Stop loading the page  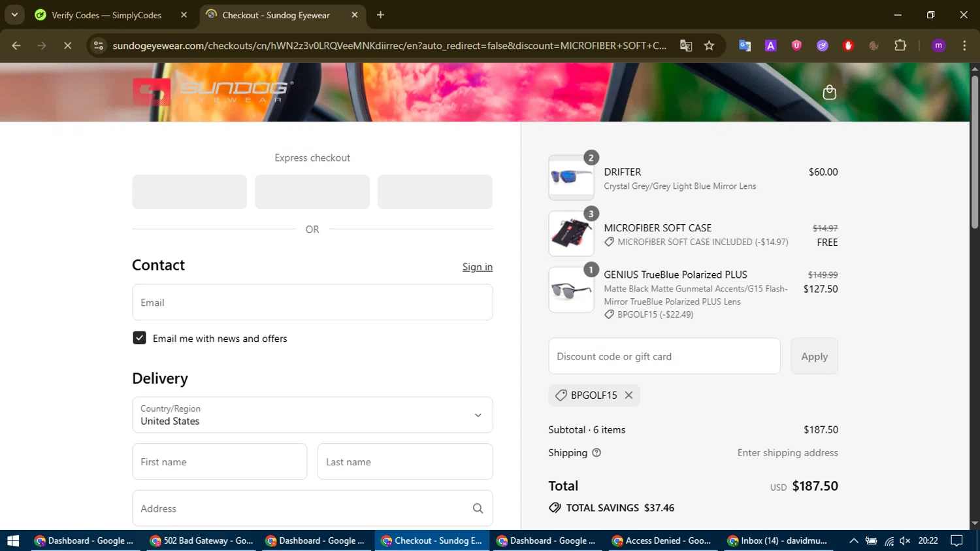pos(67,46)
